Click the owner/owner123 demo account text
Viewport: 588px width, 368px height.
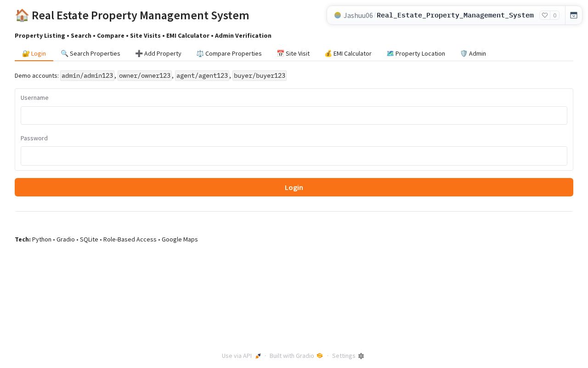pos(145,75)
